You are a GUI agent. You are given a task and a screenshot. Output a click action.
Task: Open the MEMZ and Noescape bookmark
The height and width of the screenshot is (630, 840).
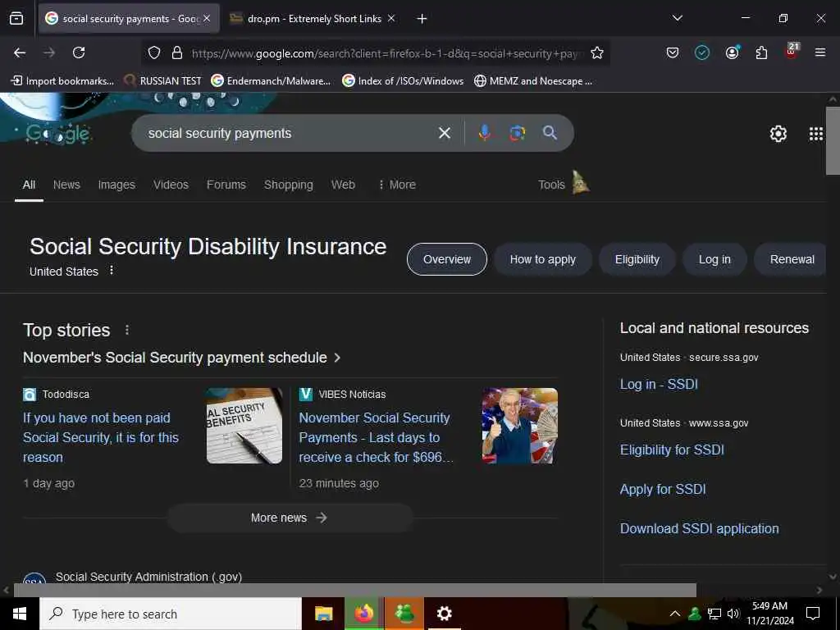[533, 81]
